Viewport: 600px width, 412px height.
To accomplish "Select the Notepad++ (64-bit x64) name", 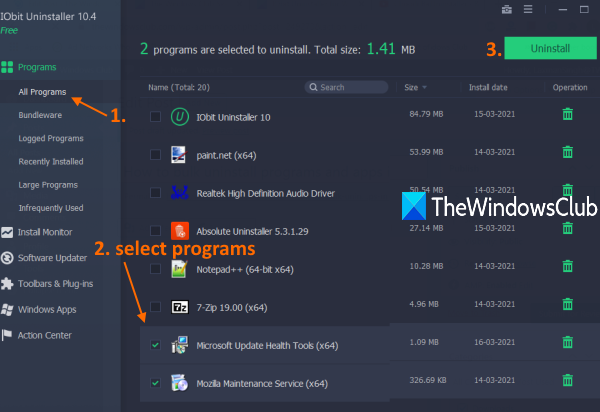I will (x=245, y=269).
